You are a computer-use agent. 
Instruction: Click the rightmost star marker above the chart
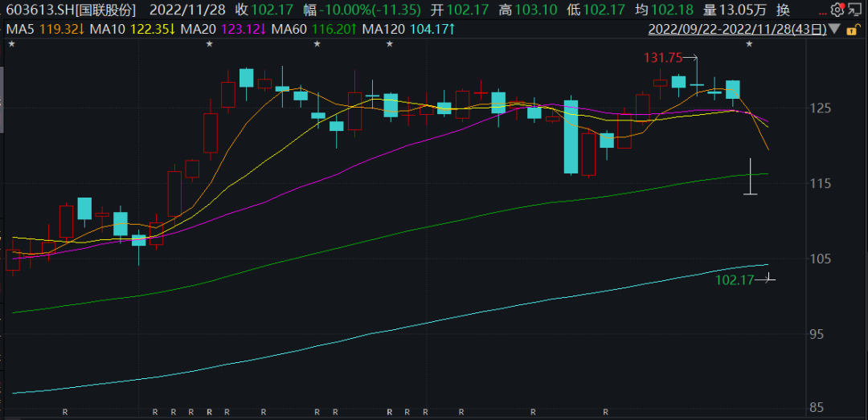click(x=749, y=44)
